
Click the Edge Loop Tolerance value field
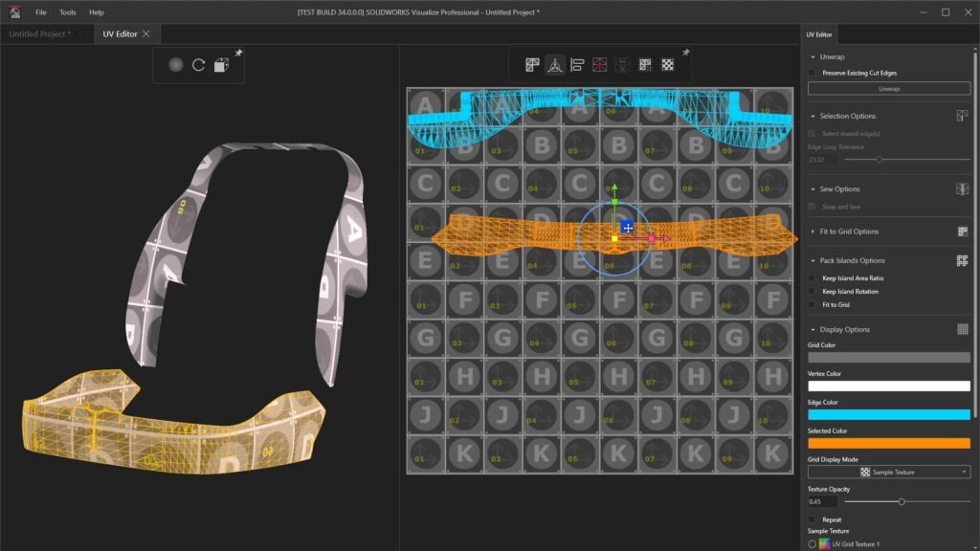pyautogui.click(x=822, y=160)
